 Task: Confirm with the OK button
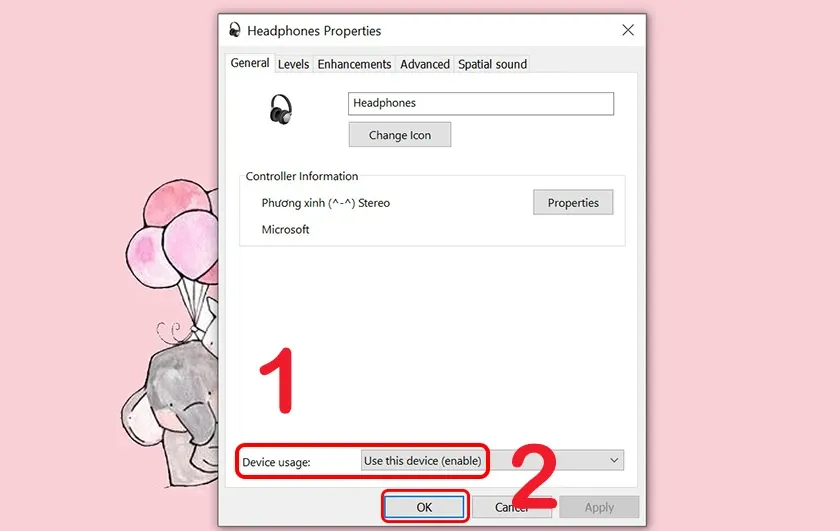click(x=424, y=507)
